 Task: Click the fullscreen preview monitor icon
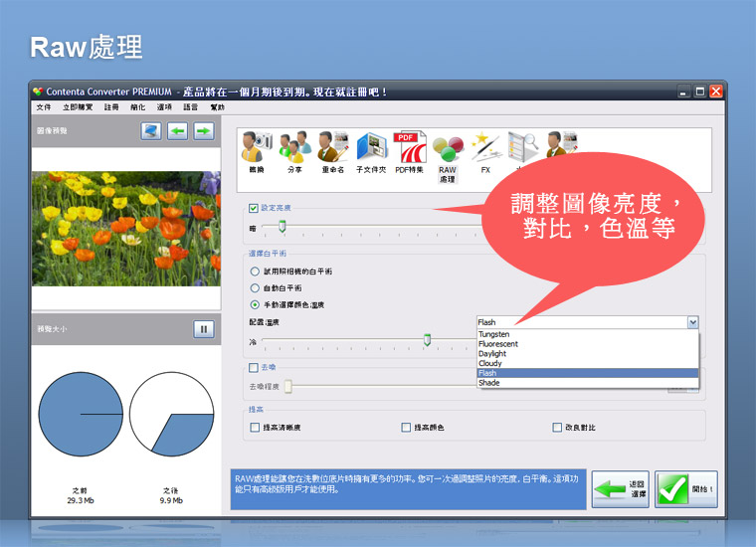tap(151, 130)
